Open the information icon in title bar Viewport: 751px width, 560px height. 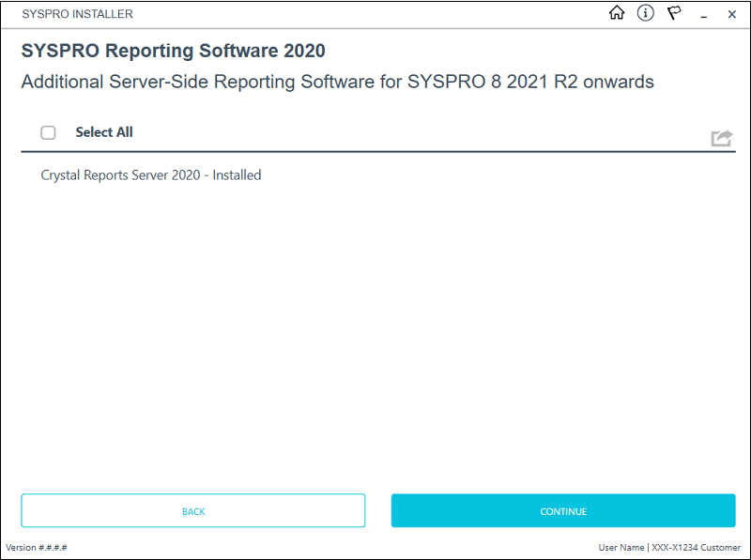point(645,13)
